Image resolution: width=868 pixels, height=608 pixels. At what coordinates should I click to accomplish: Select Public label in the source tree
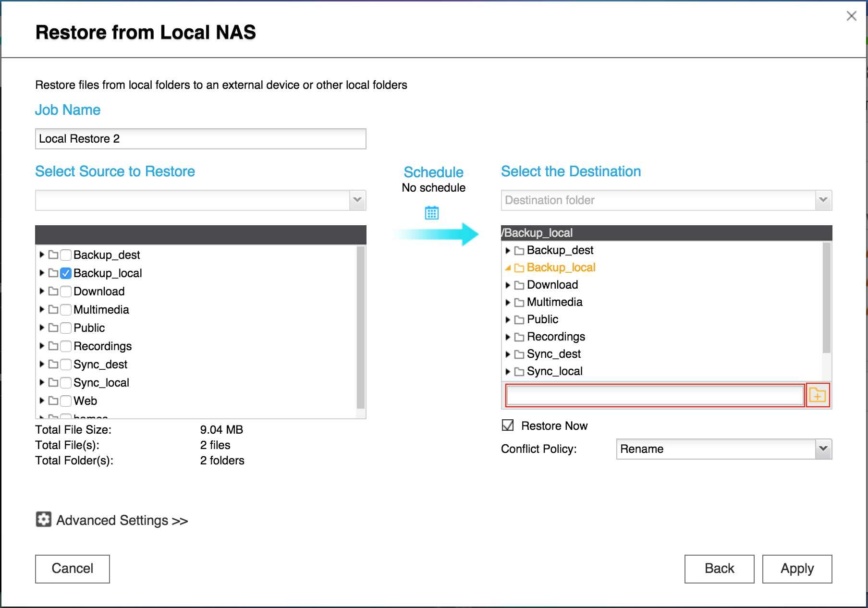point(89,328)
